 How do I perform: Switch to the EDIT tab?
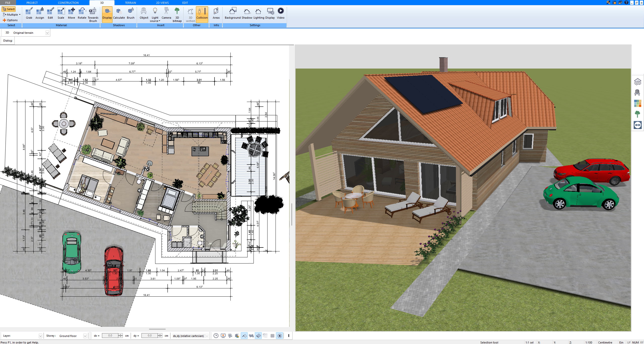pyautogui.click(x=185, y=3)
